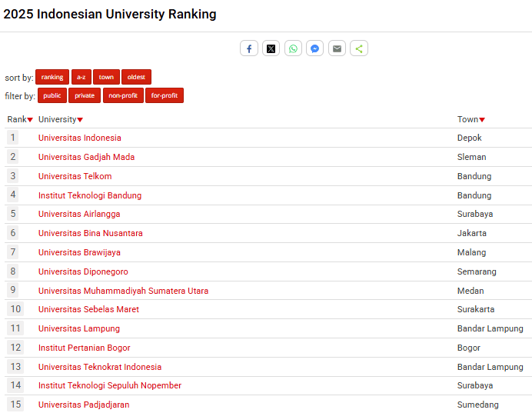Open Universitas Indonesia link
This screenshot has height=413, width=532.
(x=80, y=138)
